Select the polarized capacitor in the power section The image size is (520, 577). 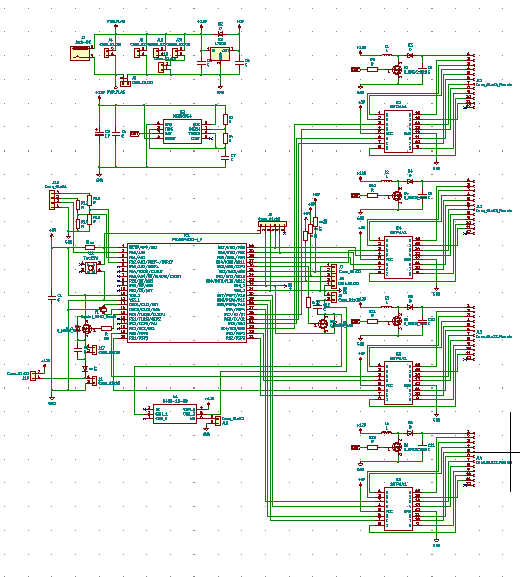(x=99, y=132)
